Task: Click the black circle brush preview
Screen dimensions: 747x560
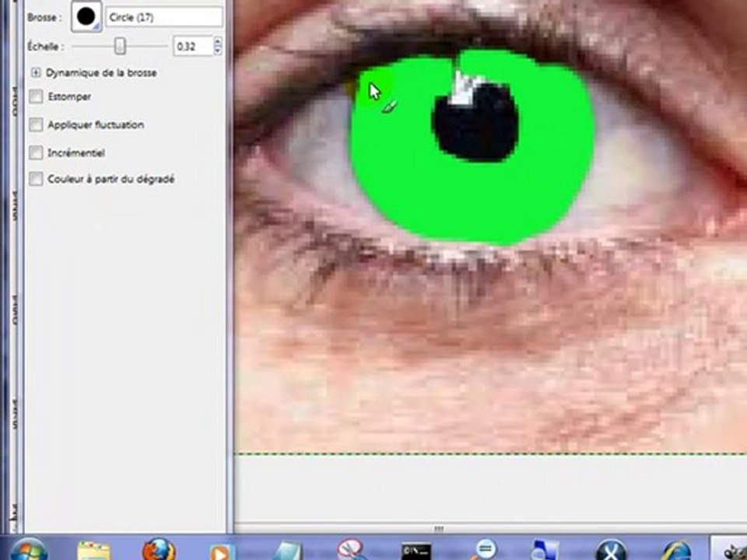Action: (x=86, y=17)
